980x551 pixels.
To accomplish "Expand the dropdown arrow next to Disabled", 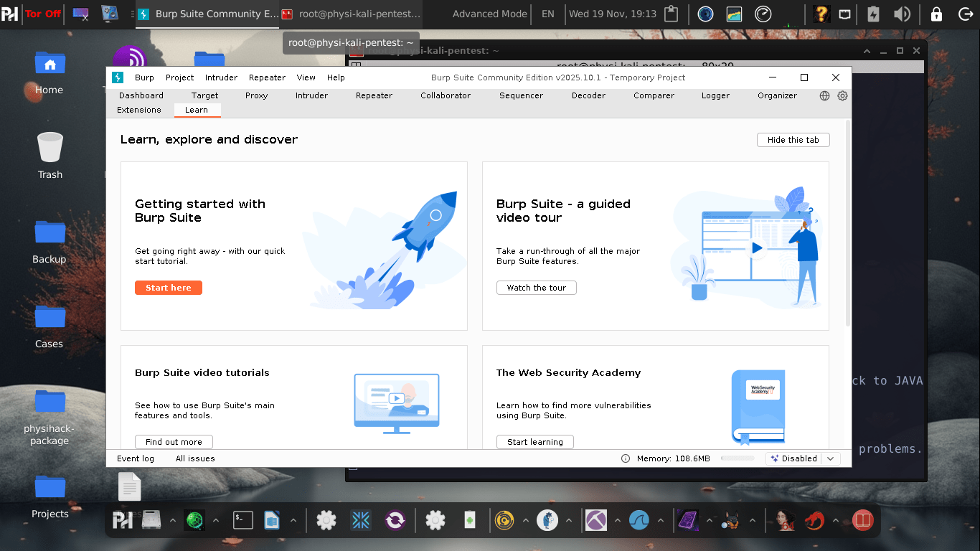I will click(831, 458).
